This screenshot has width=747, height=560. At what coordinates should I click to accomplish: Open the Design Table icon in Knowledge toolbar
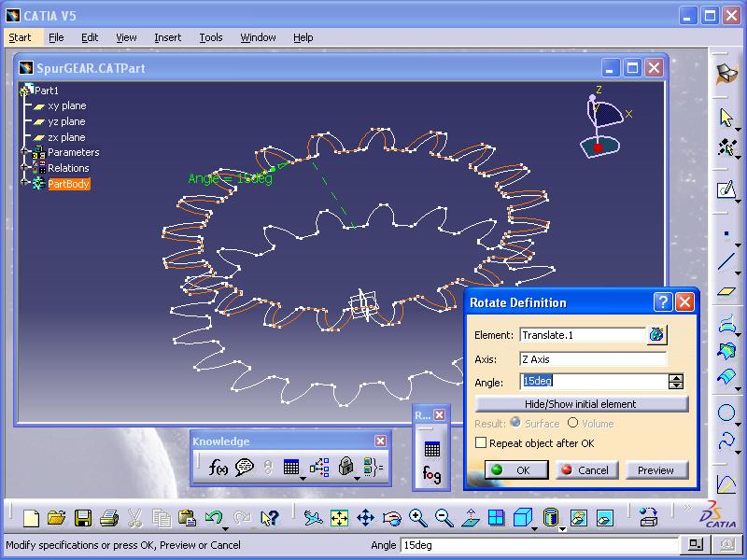coord(290,468)
